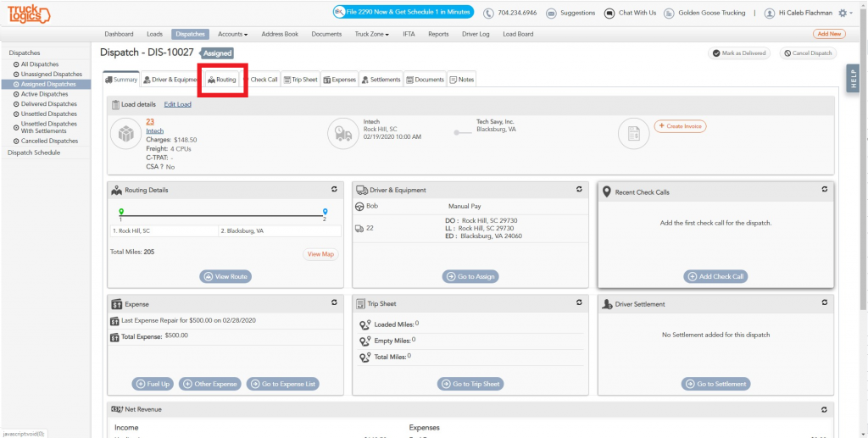Click the invoice document icon
The height and width of the screenshot is (438, 868).
point(633,134)
